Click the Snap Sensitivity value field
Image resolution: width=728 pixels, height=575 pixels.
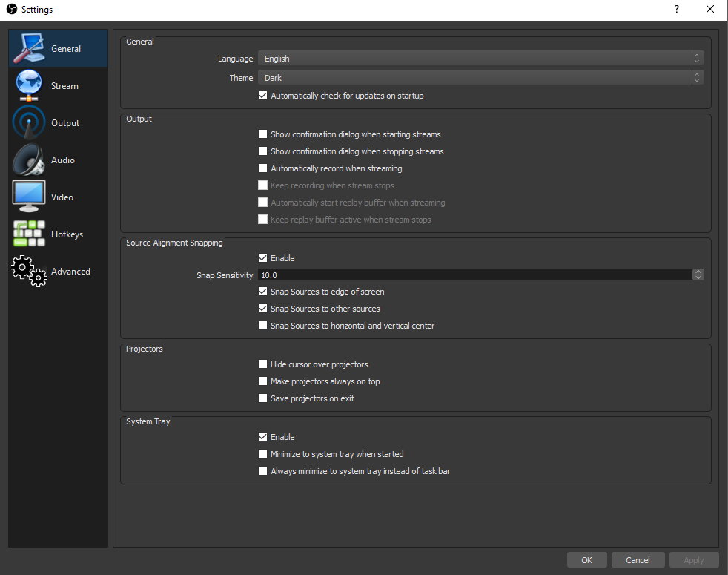[474, 275]
